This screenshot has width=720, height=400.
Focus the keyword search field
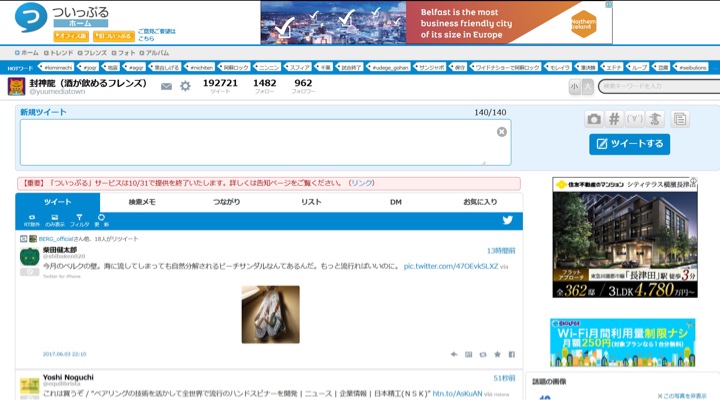pyautogui.click(x=659, y=86)
